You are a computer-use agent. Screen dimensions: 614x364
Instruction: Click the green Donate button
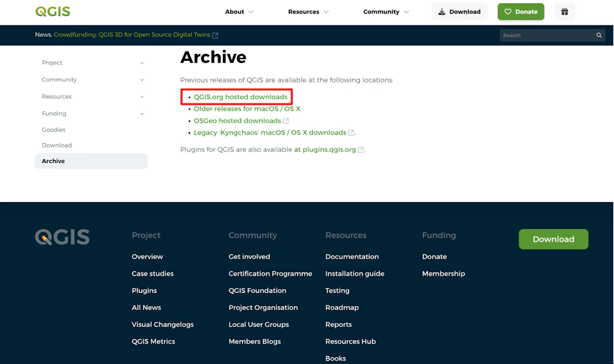click(521, 12)
